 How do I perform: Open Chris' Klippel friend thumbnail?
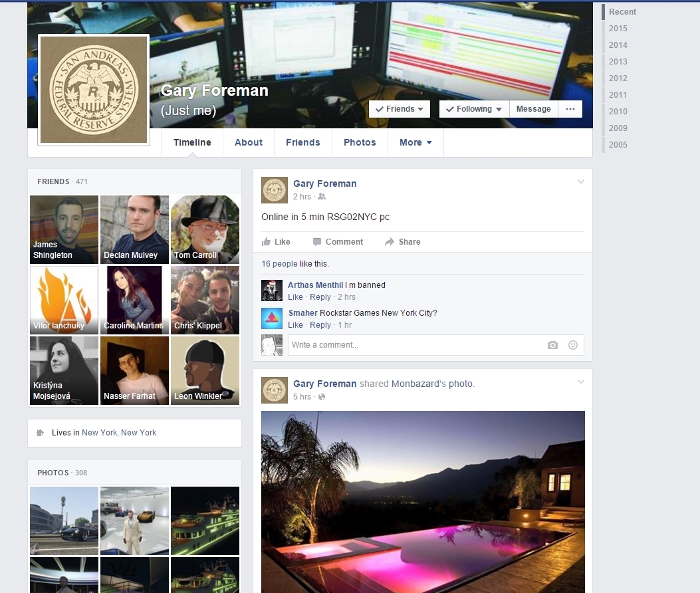205,300
